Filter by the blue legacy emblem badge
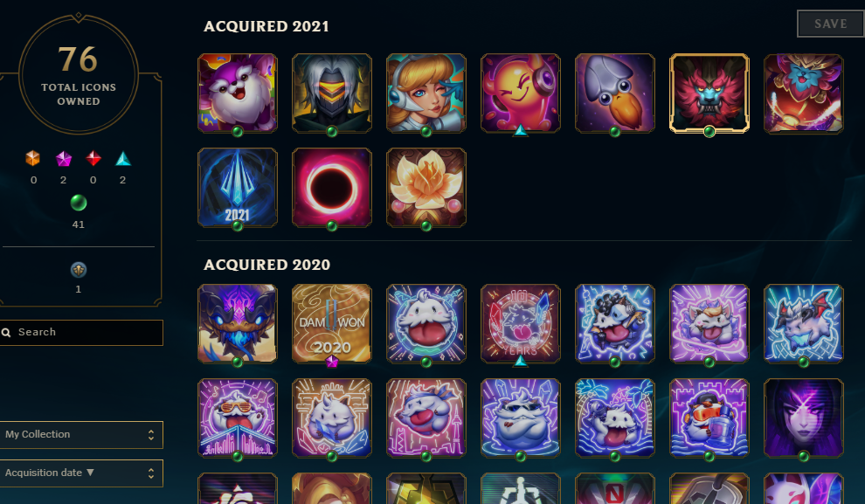The width and height of the screenshot is (865, 504). 79,270
